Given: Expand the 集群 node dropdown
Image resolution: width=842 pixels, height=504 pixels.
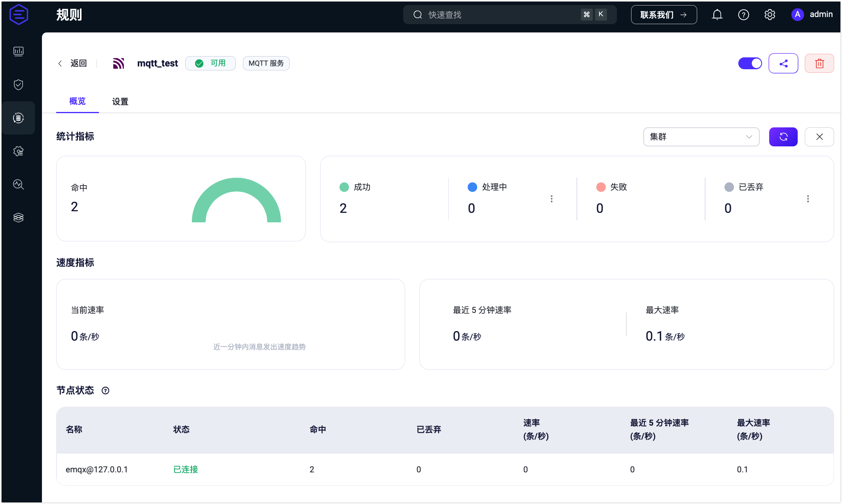Looking at the screenshot, I should [x=701, y=137].
